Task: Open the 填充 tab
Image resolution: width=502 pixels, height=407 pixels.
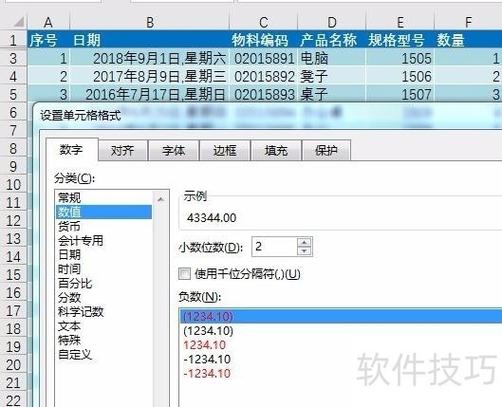Action: (276, 151)
